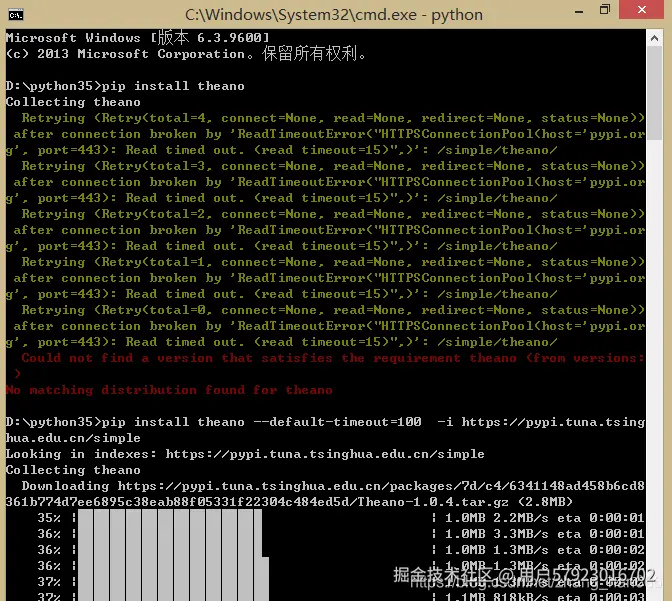Click the '35%' progress row
Screen dimensions: 672x601
(341, 518)
